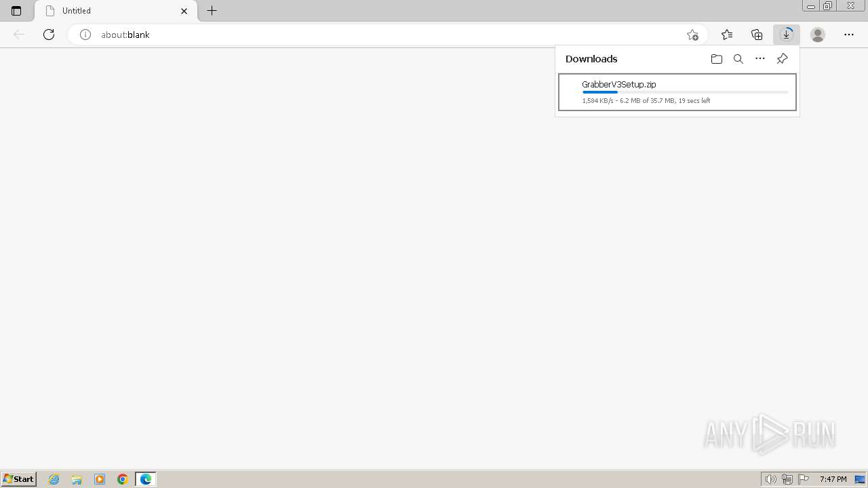868x488 pixels.
Task: Open File Explorer from taskbar
Action: click(x=77, y=479)
